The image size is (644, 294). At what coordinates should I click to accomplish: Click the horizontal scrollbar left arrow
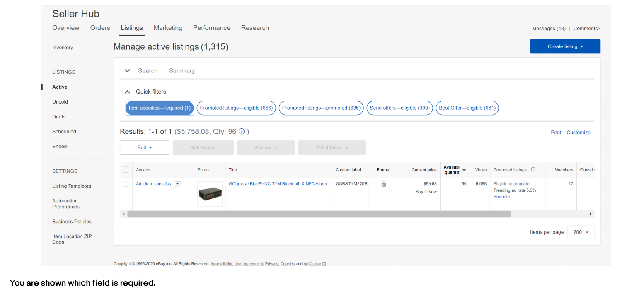tap(123, 214)
